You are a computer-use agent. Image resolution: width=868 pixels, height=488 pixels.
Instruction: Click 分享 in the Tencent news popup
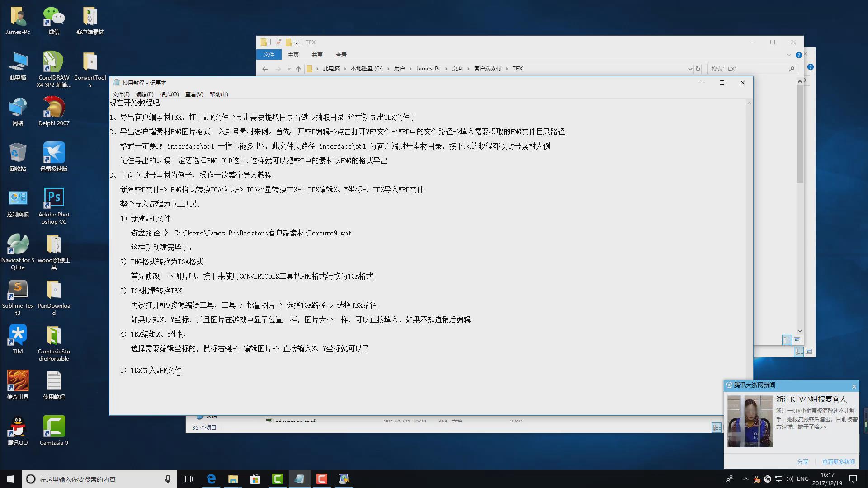click(x=802, y=461)
